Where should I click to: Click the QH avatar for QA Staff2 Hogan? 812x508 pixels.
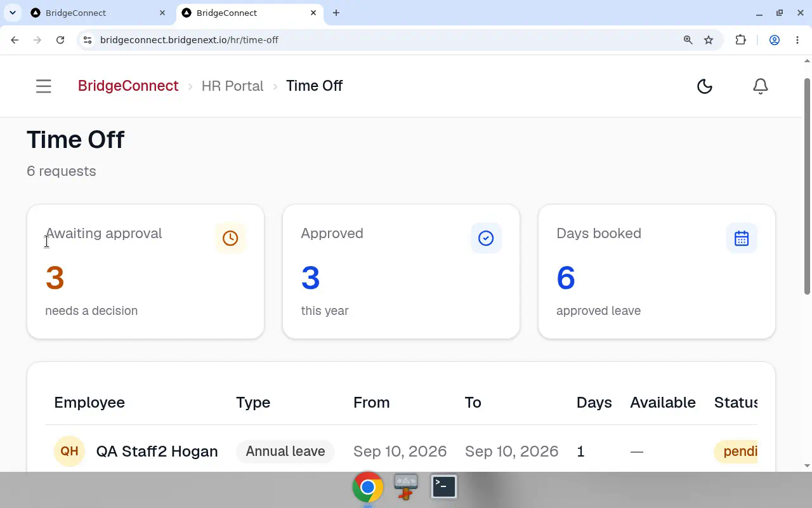click(x=69, y=451)
